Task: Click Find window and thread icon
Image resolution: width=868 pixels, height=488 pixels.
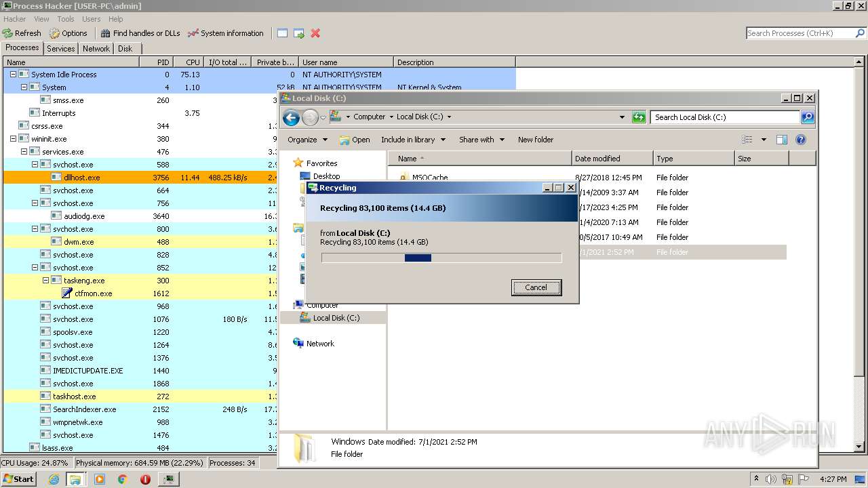Action: [298, 33]
